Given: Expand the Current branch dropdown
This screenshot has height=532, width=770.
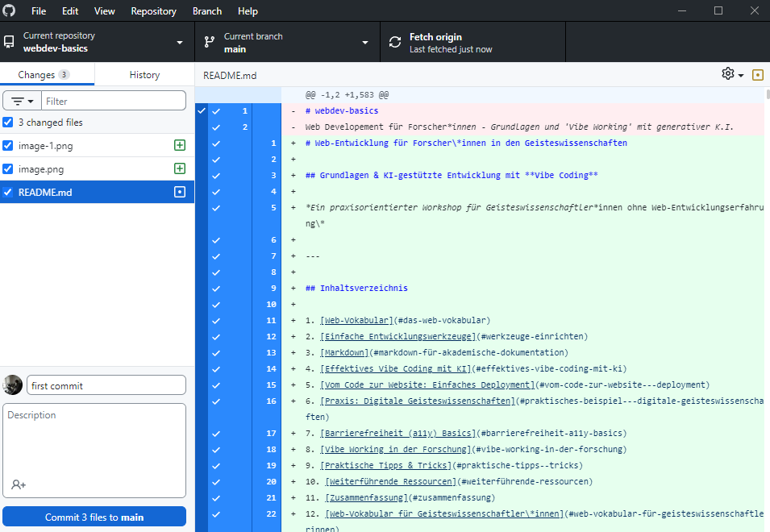Looking at the screenshot, I should (287, 42).
